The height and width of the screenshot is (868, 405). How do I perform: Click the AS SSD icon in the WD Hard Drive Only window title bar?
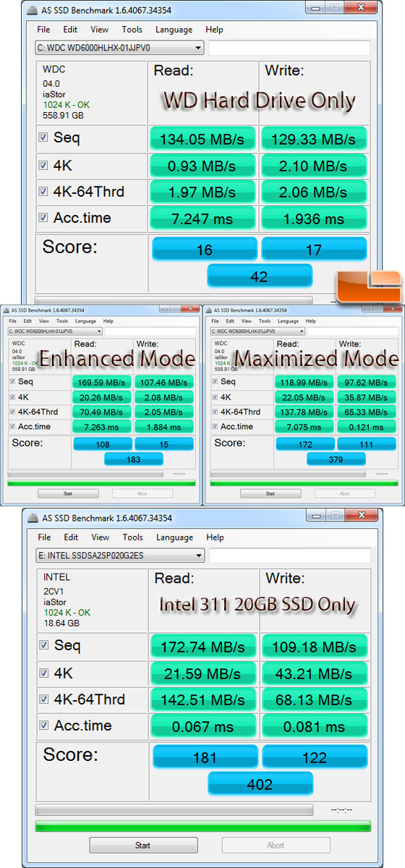[x=34, y=10]
